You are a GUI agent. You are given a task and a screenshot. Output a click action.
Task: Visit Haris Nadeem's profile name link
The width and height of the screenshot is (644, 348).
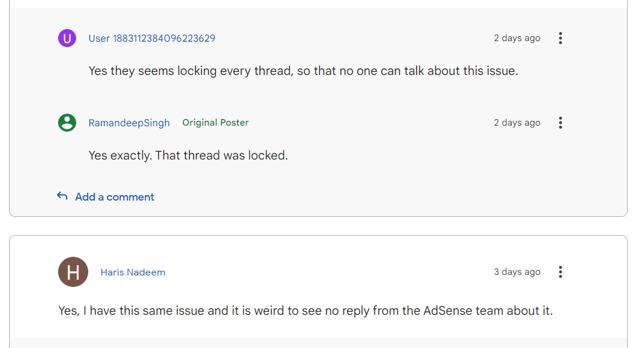(132, 272)
